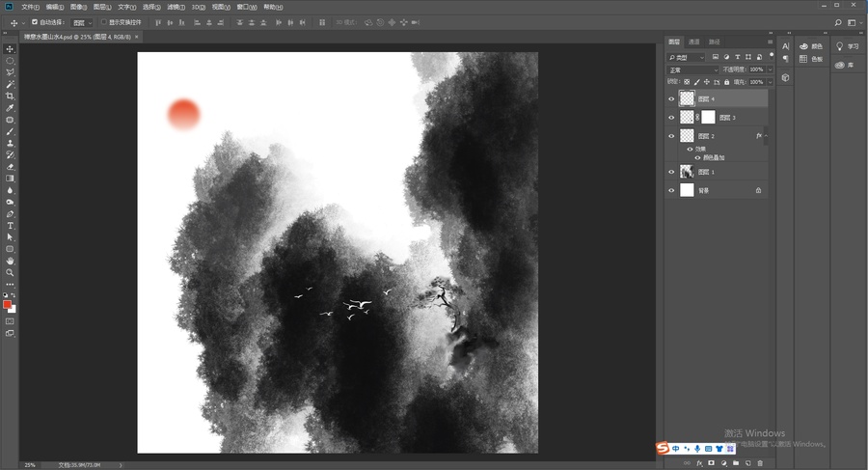Toggle visibility of 图层 2

pos(671,136)
